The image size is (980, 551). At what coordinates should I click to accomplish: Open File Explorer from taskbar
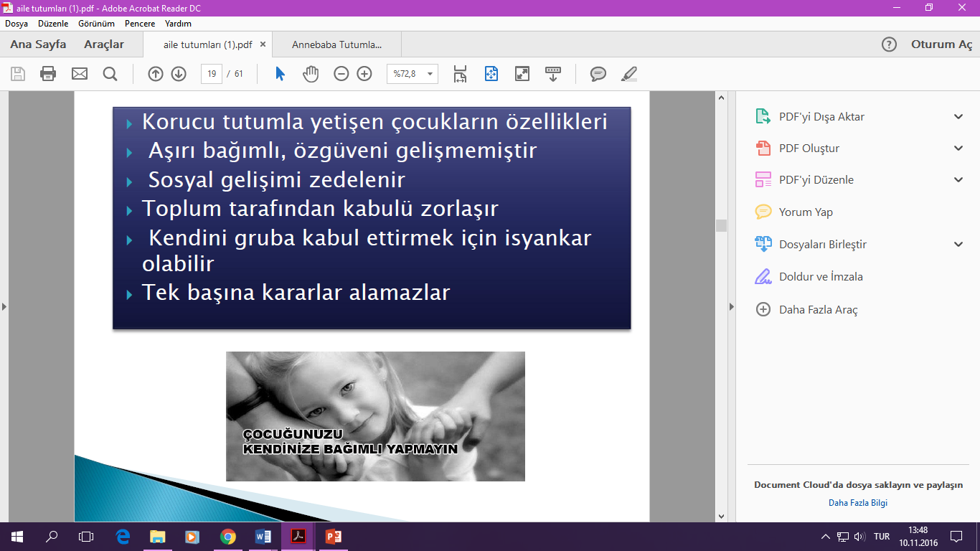(157, 536)
